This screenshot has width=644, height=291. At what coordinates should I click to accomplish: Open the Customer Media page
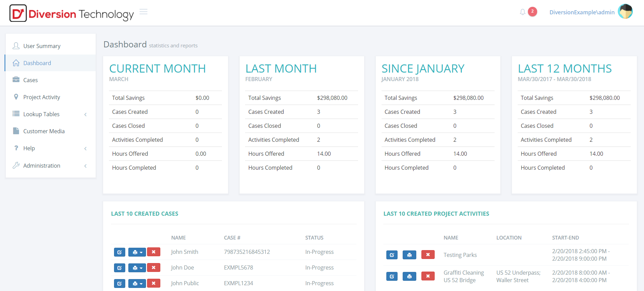point(44,131)
